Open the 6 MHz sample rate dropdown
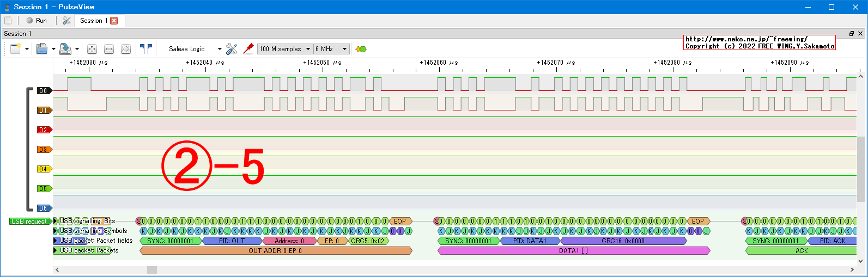 click(x=331, y=49)
